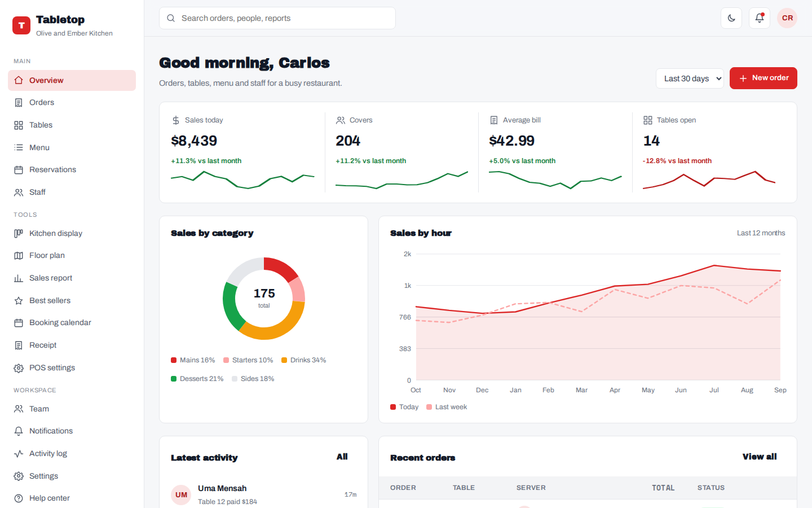Viewport: 812px width, 508px height.
Task: Click the Last week legend swatch
Action: tap(429, 407)
